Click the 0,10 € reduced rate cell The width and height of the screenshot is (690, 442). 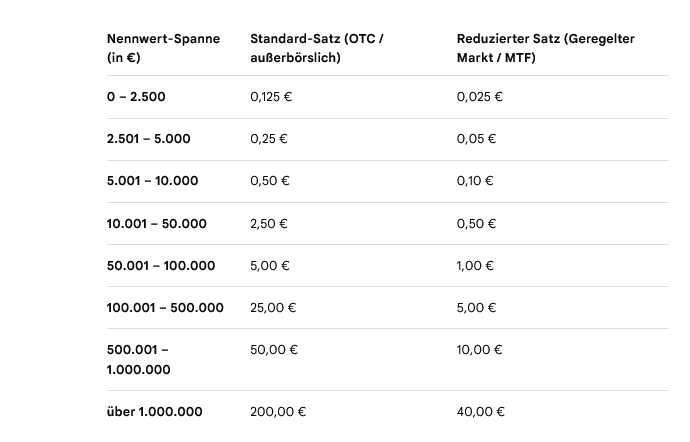click(x=475, y=181)
